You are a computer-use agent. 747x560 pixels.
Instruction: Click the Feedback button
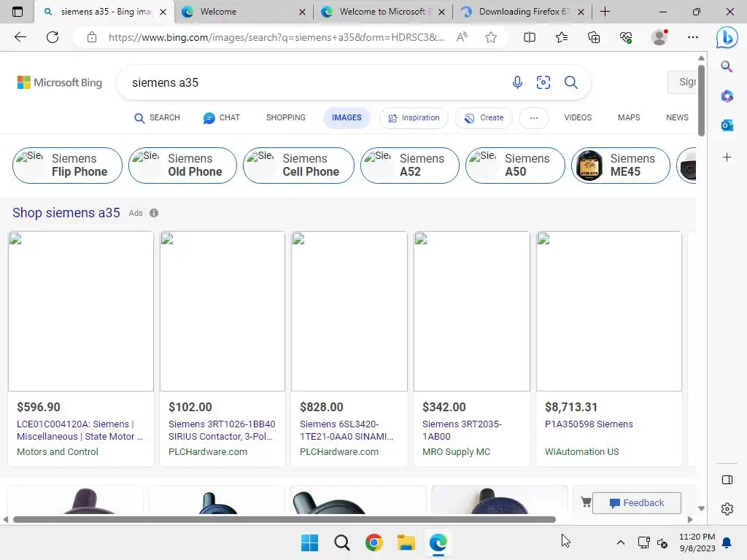click(x=636, y=503)
